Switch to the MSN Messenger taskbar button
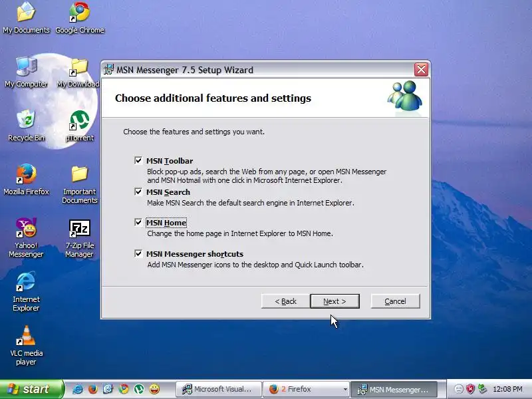 coord(394,389)
